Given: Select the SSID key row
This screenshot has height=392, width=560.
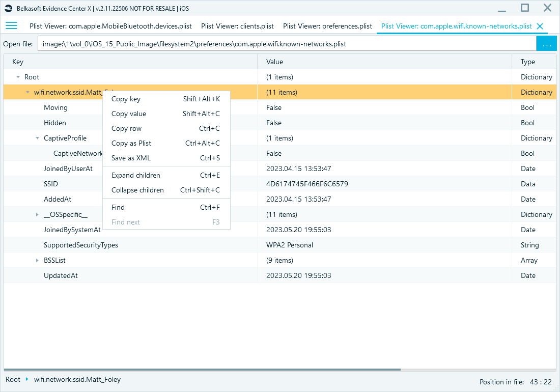Looking at the screenshot, I should coord(51,184).
